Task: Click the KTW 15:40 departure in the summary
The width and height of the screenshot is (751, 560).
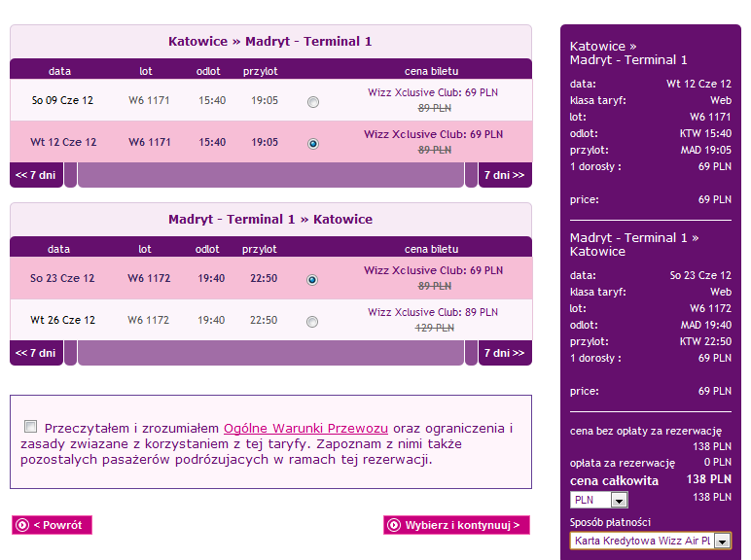Action: coord(705,133)
